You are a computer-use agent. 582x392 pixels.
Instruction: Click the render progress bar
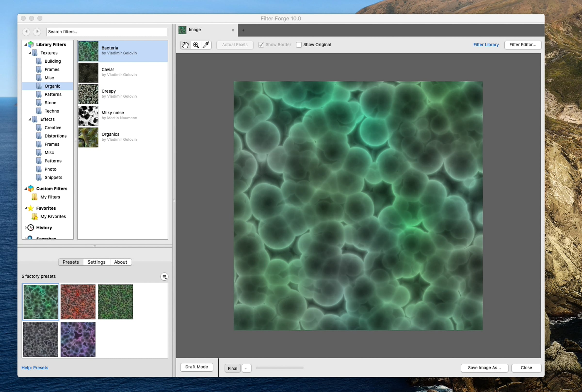pos(279,368)
